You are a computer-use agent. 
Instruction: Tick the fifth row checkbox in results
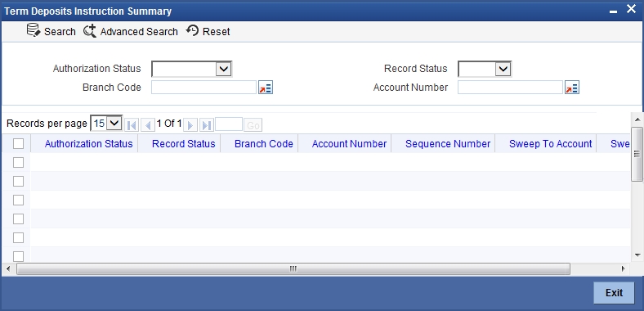click(x=19, y=237)
